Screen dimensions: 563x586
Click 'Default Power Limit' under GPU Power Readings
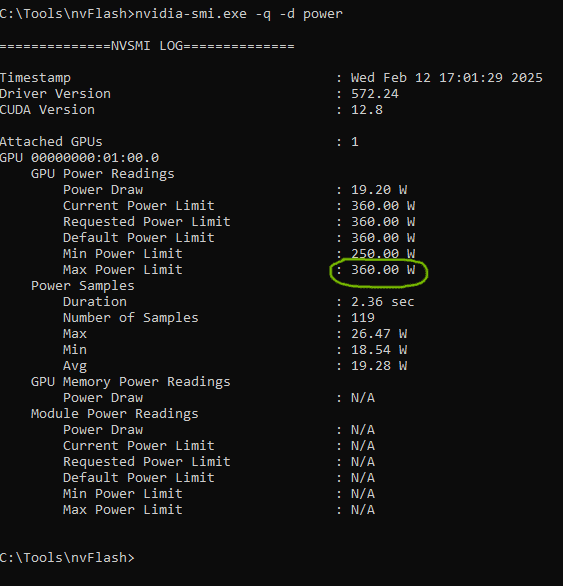(139, 238)
